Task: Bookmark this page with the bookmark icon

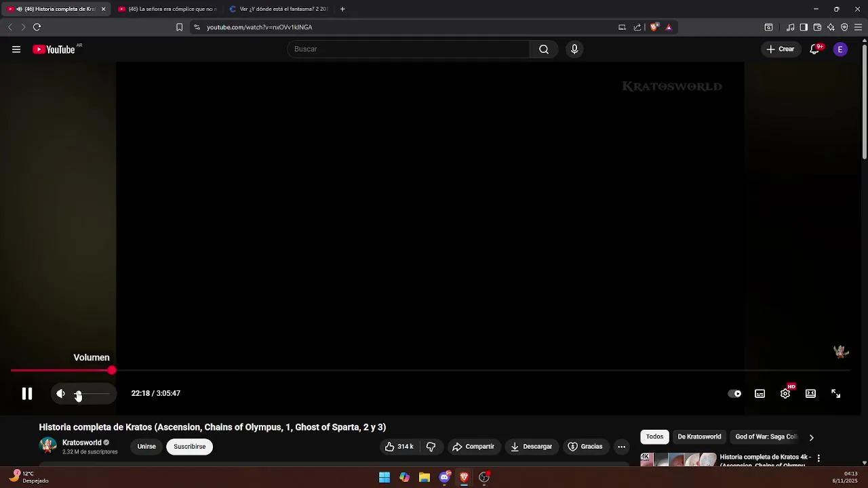Action: pos(179,27)
